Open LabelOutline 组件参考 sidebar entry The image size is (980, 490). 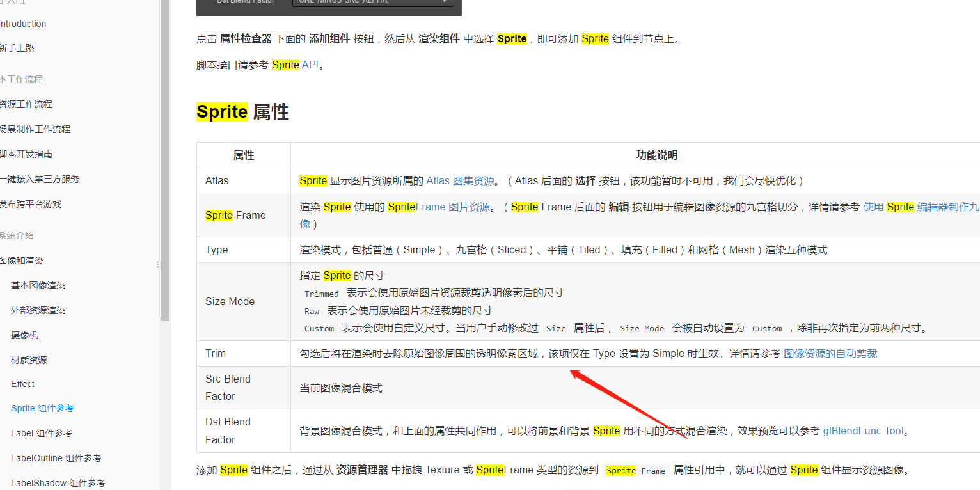(x=56, y=458)
